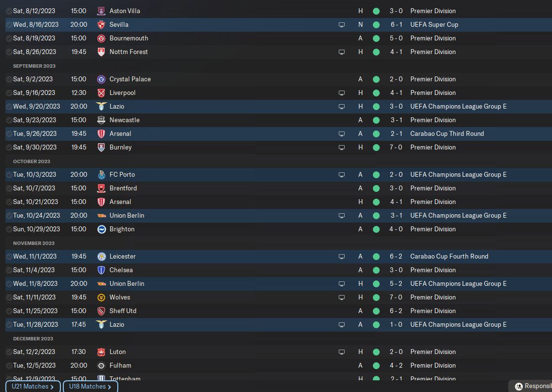The width and height of the screenshot is (552, 392).
Task: Open the 7 - 0 result against Burnley
Action: point(396,147)
